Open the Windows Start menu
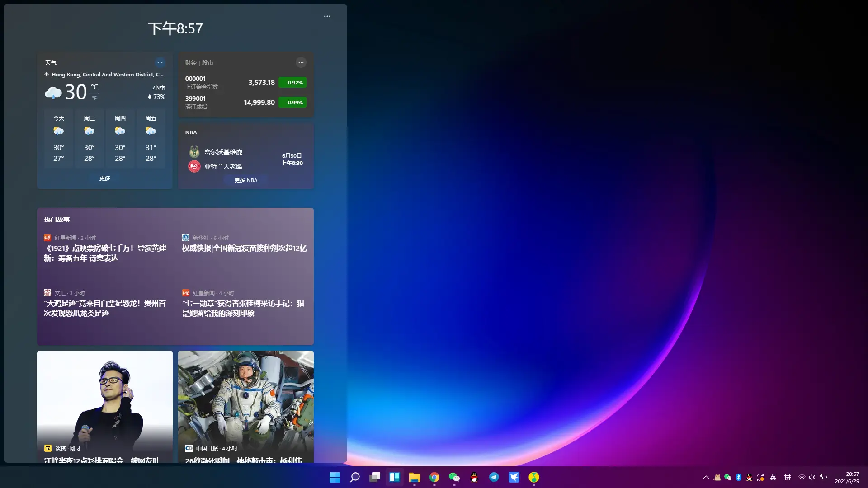The image size is (868, 488). click(335, 477)
